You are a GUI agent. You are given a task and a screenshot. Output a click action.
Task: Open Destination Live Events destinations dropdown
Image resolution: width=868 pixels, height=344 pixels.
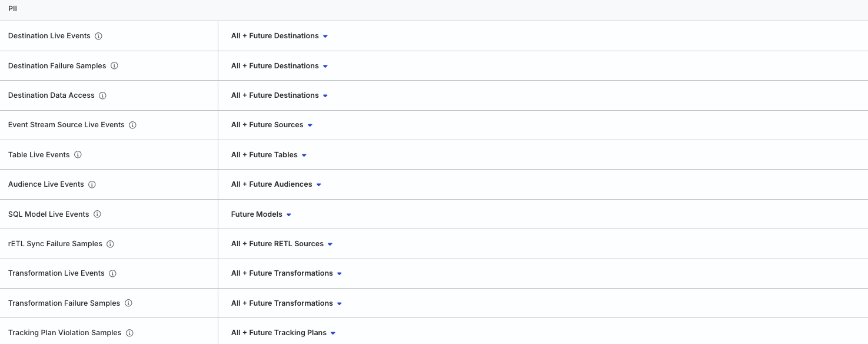[x=280, y=36]
